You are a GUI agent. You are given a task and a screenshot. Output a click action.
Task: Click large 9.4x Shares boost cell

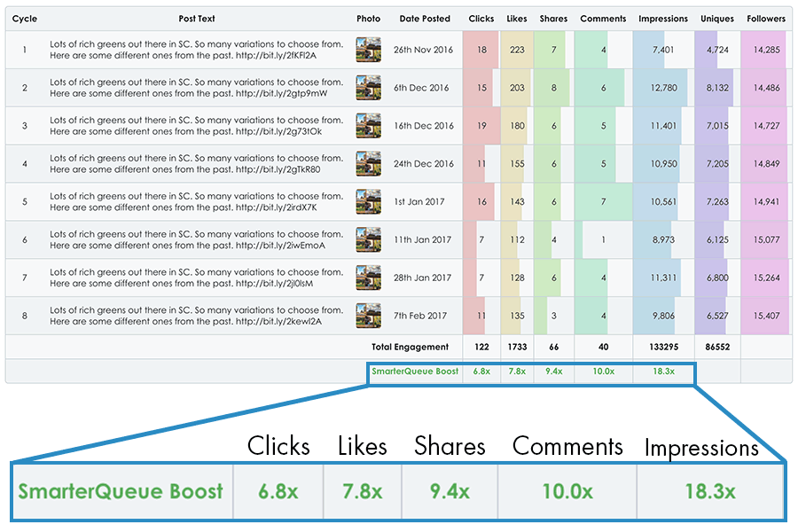coord(450,491)
